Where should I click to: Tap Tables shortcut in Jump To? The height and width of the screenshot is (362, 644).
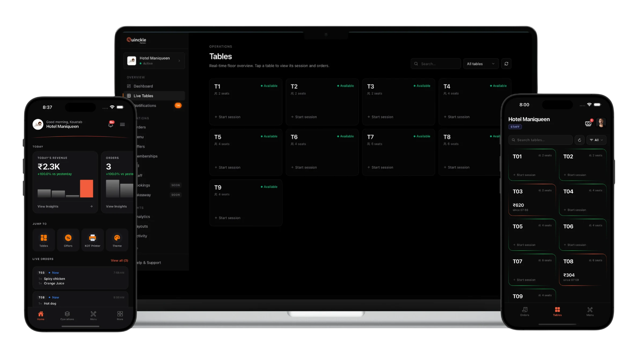(x=44, y=240)
